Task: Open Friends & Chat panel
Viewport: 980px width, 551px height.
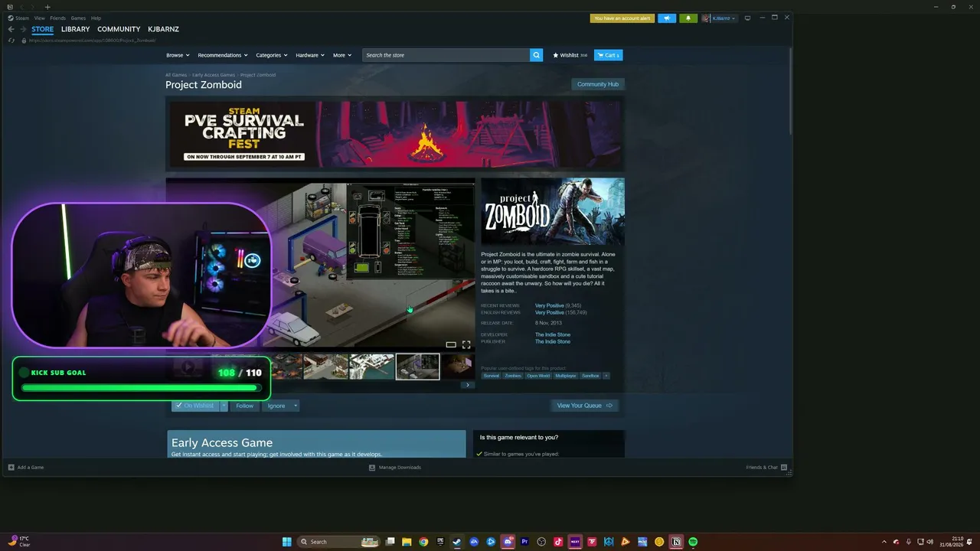Action: pos(766,467)
